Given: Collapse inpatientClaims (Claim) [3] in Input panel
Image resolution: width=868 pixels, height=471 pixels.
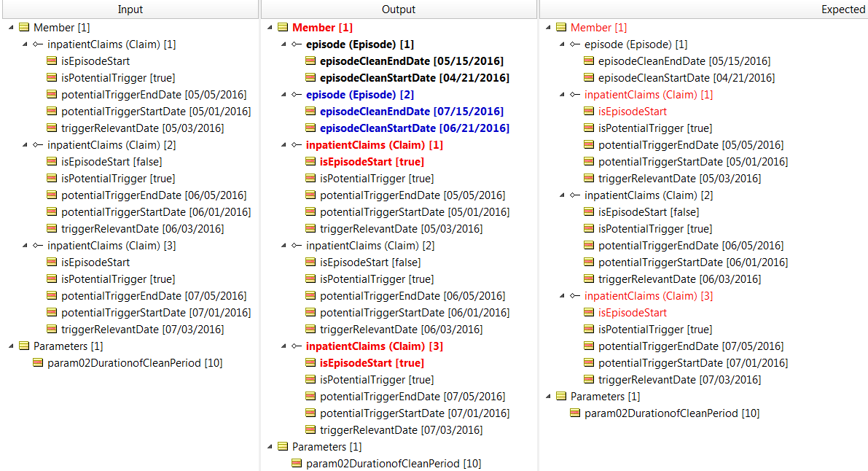Looking at the screenshot, I should point(25,246).
